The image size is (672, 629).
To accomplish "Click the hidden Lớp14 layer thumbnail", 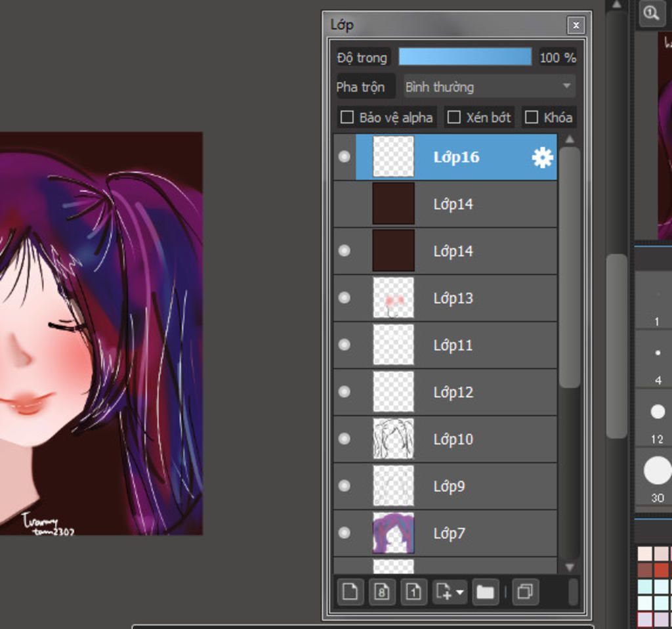I will pos(394,204).
